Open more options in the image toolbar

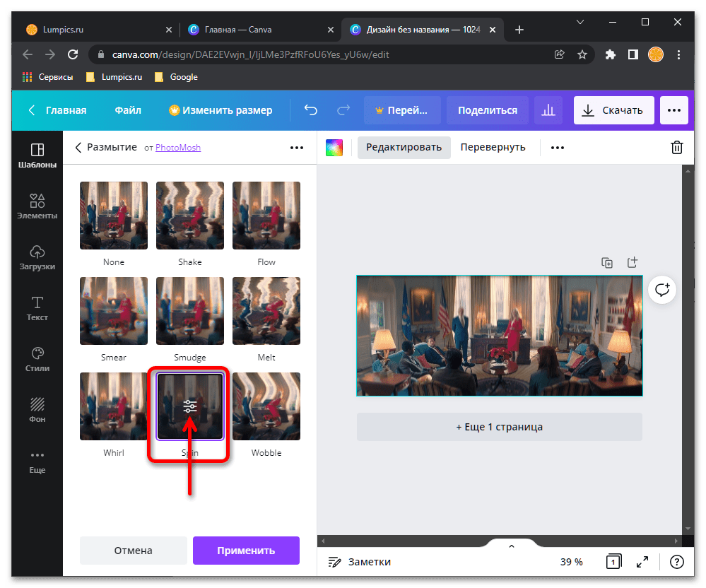[558, 148]
